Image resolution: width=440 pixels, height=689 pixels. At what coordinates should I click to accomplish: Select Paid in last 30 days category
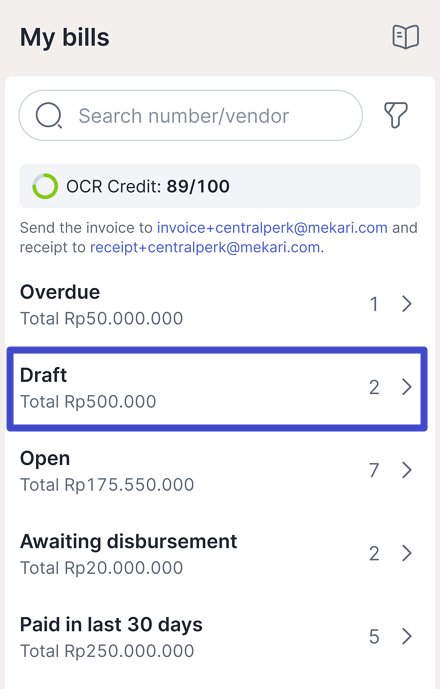coord(218,637)
